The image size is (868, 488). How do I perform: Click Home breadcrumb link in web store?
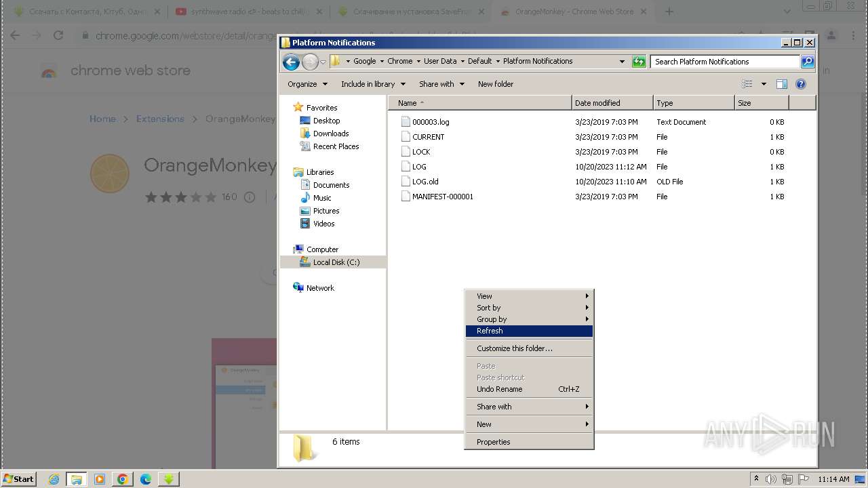click(x=102, y=119)
